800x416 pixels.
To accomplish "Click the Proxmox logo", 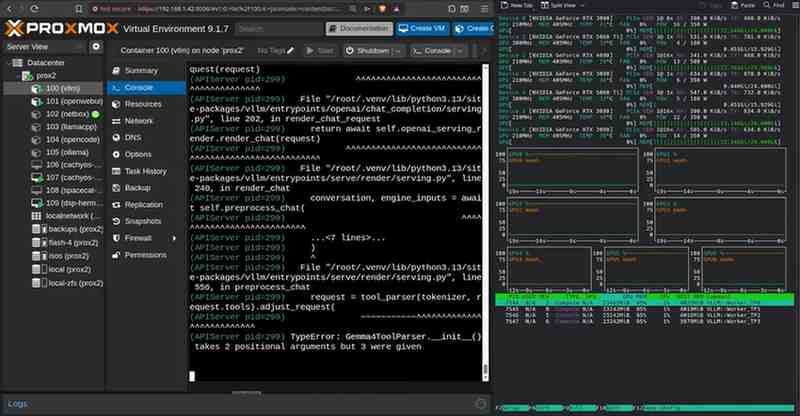I will (x=61, y=29).
